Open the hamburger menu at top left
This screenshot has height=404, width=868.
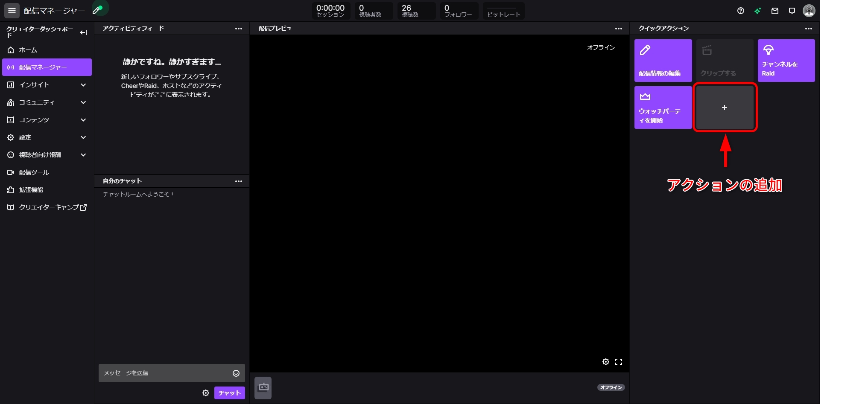click(12, 11)
